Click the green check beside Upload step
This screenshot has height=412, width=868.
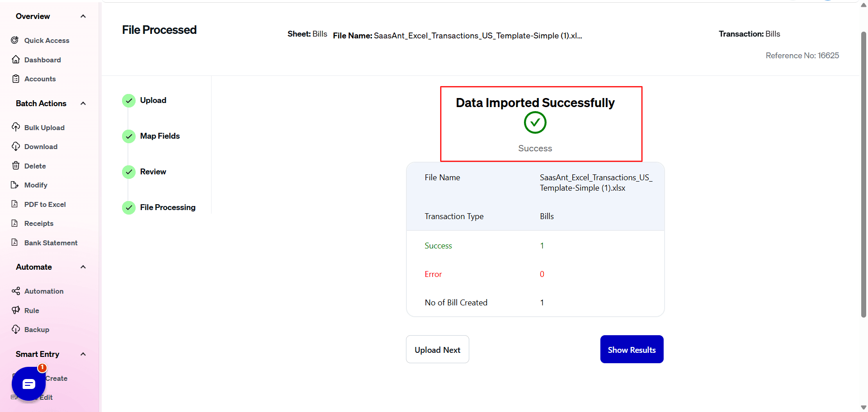pos(129,100)
